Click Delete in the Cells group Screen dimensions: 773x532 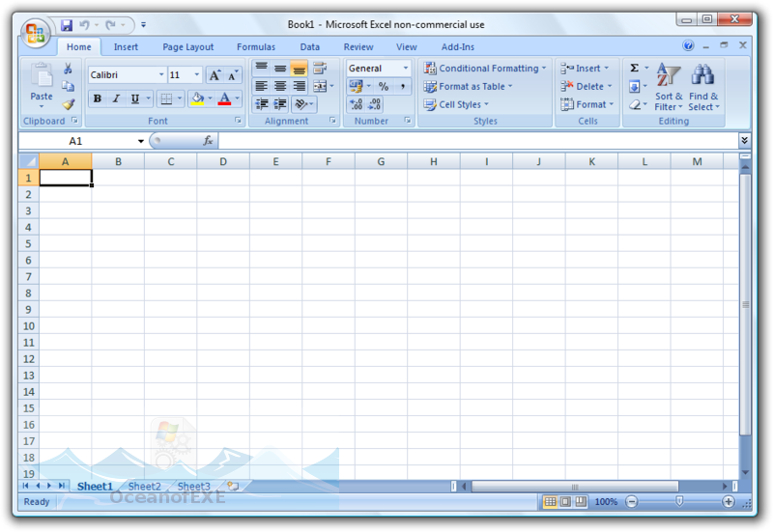pos(587,87)
